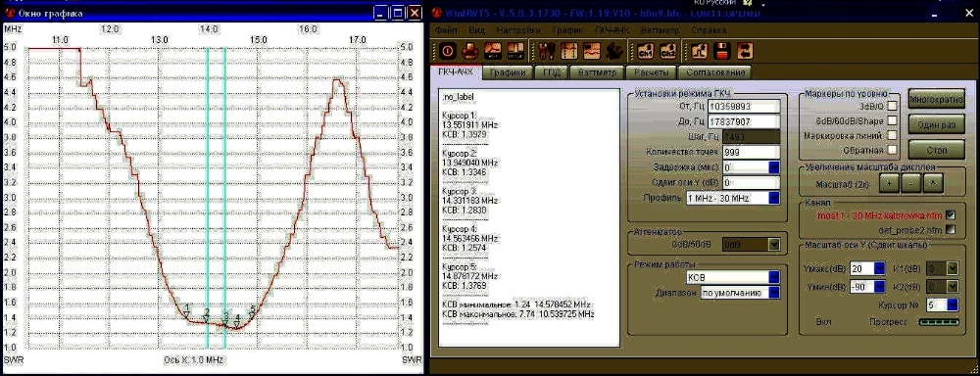Click the PDF export toolbar icon
This screenshot has width=980, height=376.
494,51
